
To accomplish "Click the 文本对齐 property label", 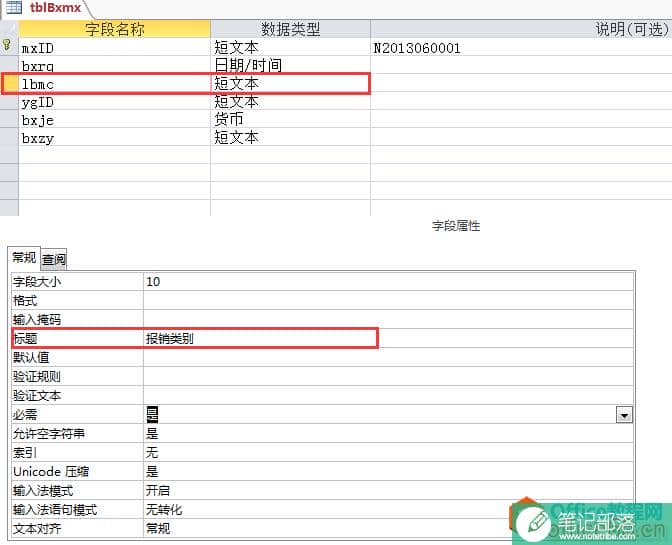I will tap(37, 528).
